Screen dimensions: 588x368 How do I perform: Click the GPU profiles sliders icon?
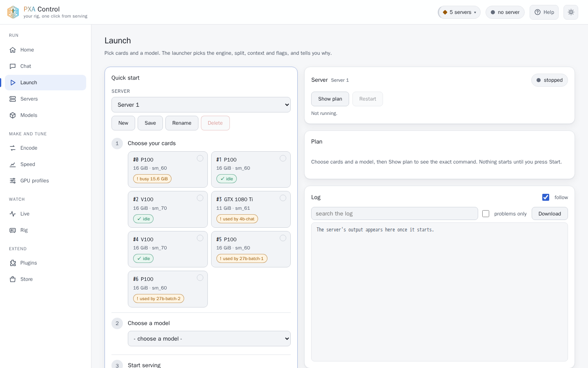pos(13,181)
